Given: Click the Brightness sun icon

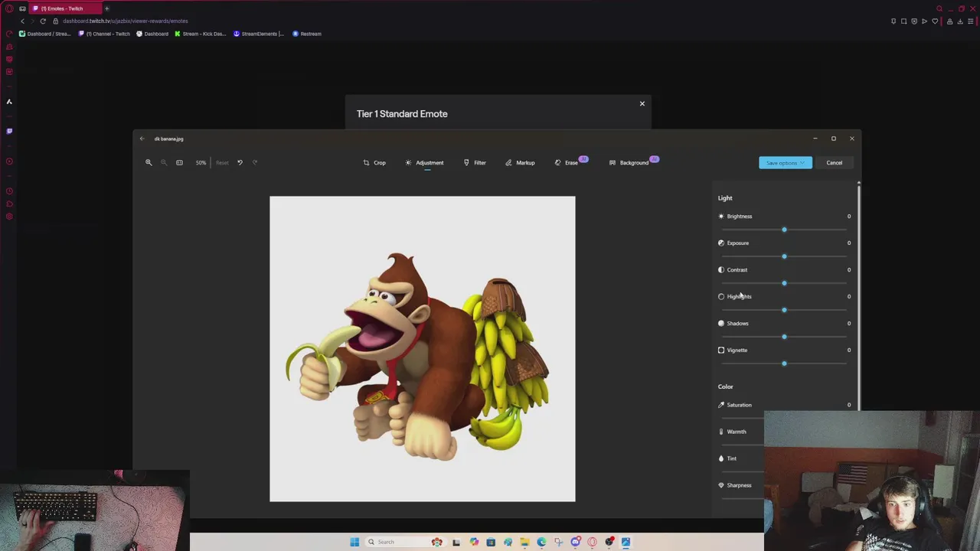Looking at the screenshot, I should (x=721, y=216).
